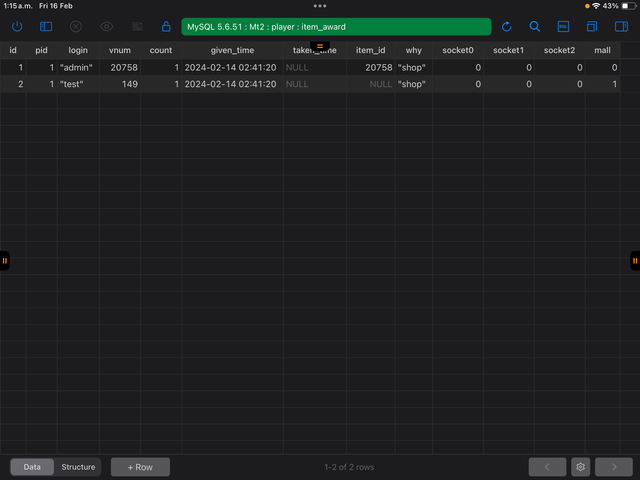Viewport: 640px width, 480px height.
Task: Select the vnum cell 149
Action: coord(120,84)
